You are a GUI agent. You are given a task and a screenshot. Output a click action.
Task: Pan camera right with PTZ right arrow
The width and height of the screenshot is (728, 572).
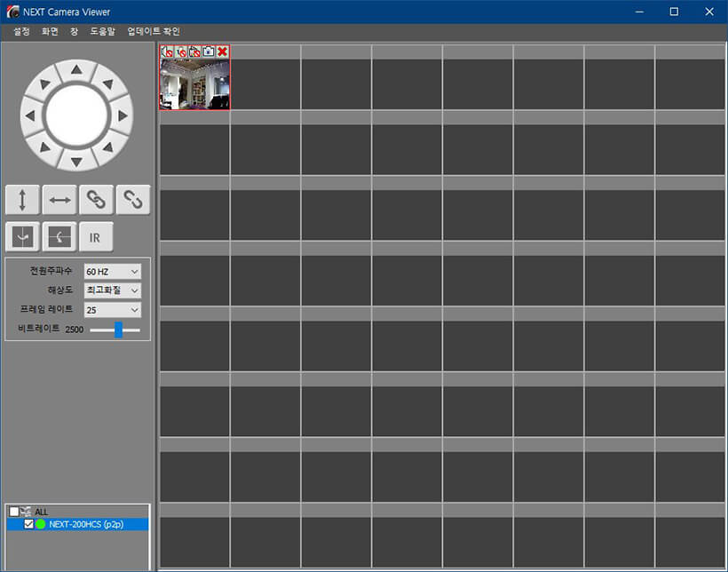point(123,115)
